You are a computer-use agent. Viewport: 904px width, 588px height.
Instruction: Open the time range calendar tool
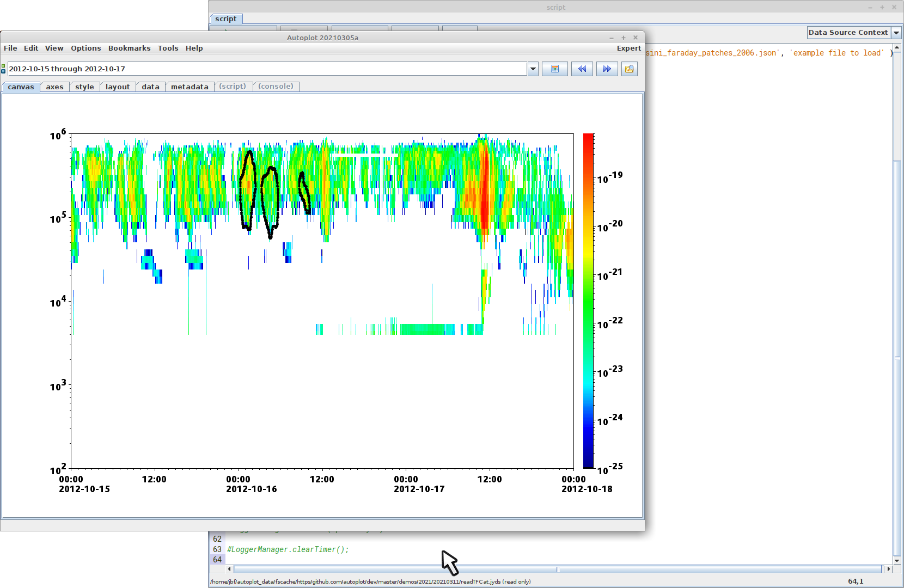pos(555,69)
